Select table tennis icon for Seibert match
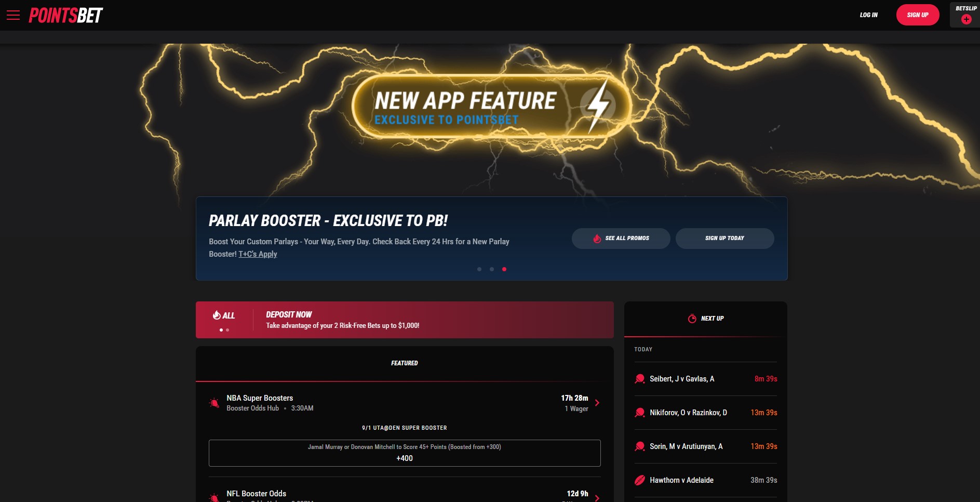 click(x=640, y=379)
